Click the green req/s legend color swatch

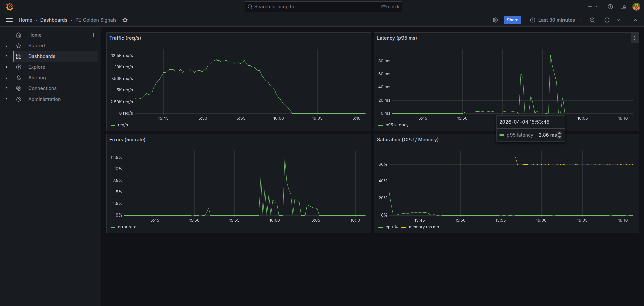(113, 125)
